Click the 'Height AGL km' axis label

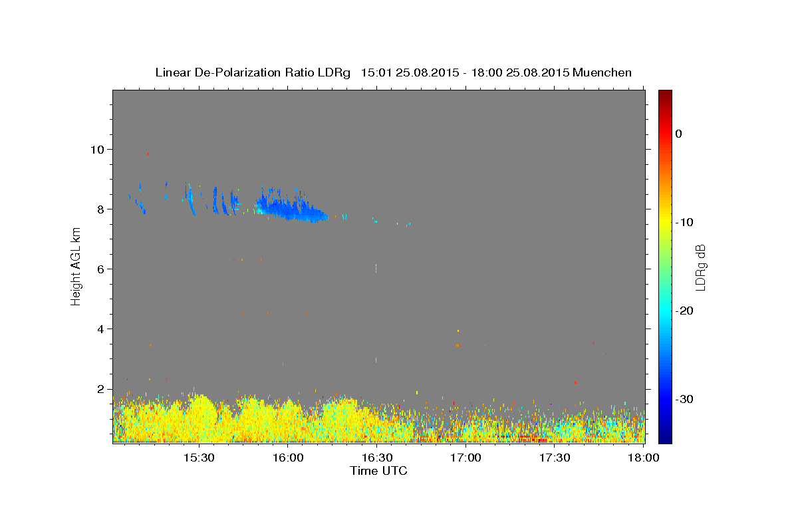pos(76,267)
